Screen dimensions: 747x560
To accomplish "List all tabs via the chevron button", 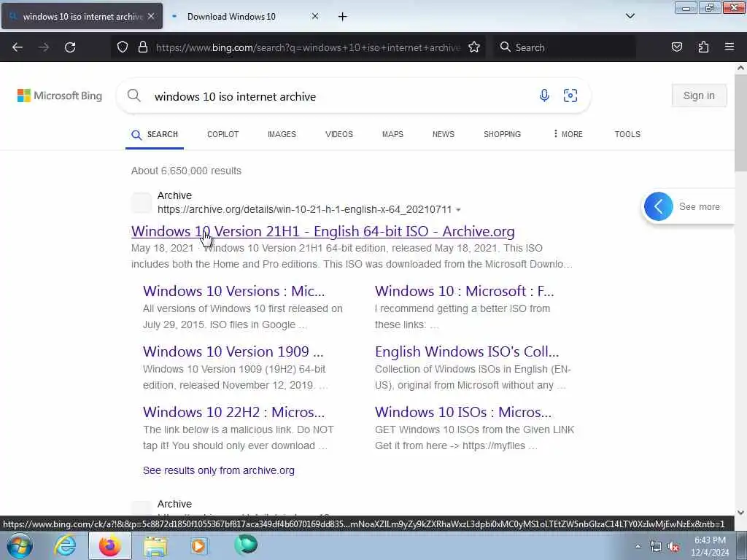I will [630, 16].
